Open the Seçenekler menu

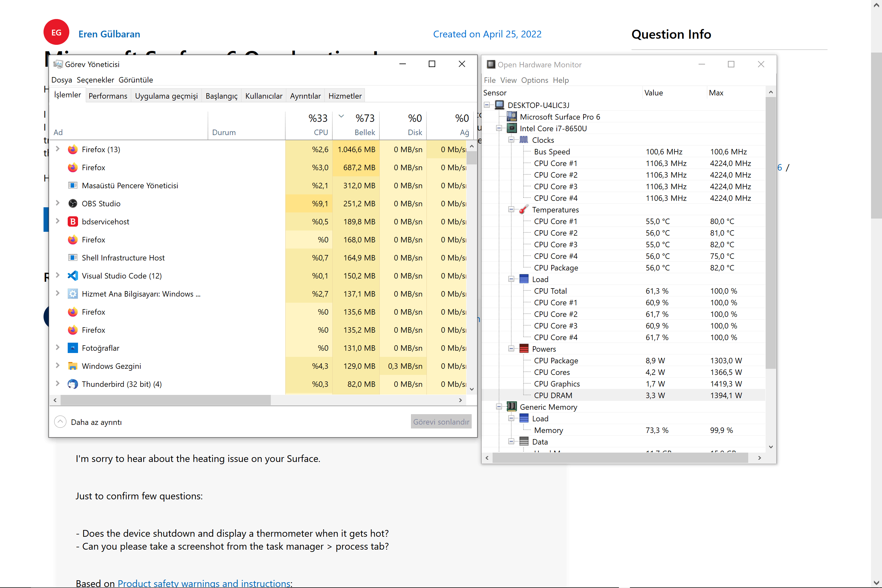coord(95,80)
